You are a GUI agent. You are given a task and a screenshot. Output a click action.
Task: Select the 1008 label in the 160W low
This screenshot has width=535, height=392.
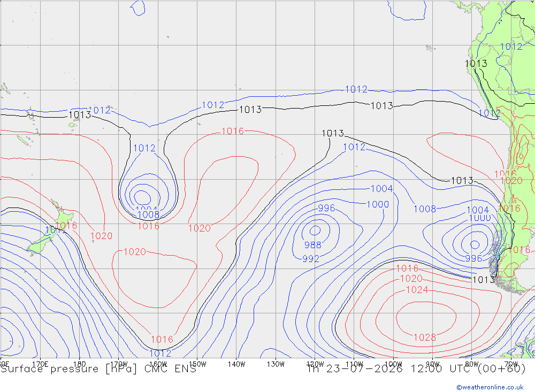[148, 214]
